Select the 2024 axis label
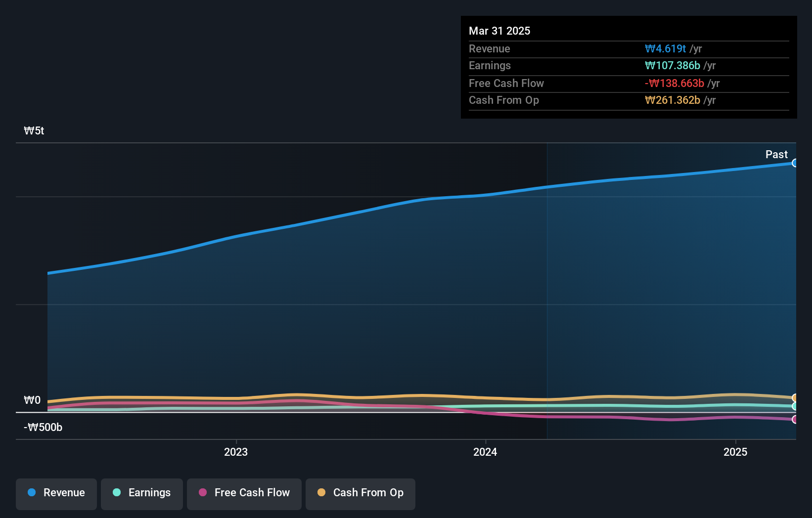This screenshot has width=812, height=518. click(485, 452)
